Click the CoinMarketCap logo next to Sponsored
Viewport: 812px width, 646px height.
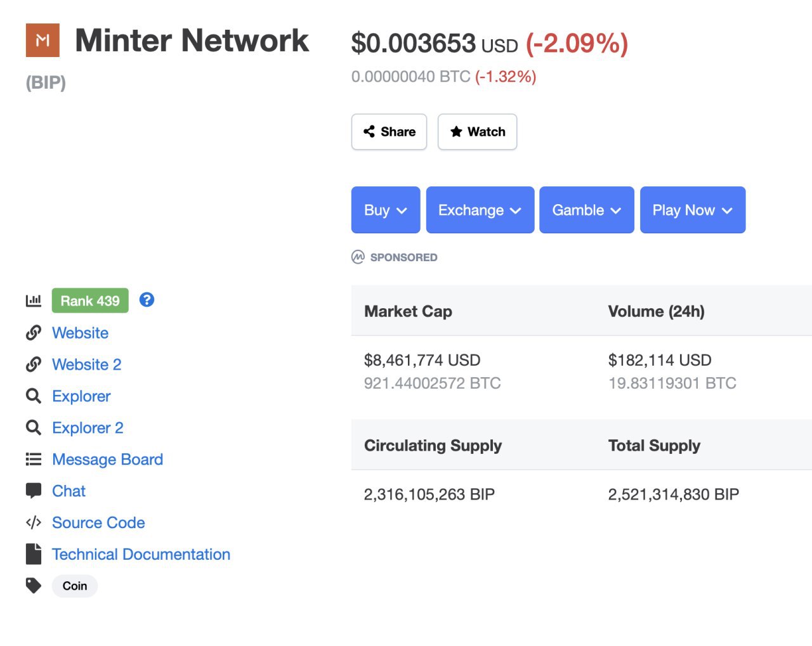point(358,257)
